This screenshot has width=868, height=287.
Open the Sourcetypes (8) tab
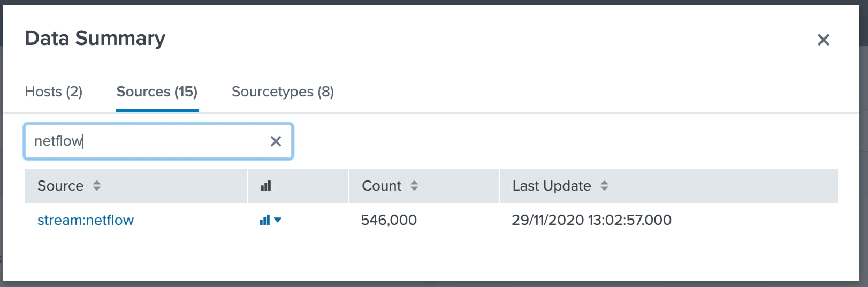[x=283, y=92]
